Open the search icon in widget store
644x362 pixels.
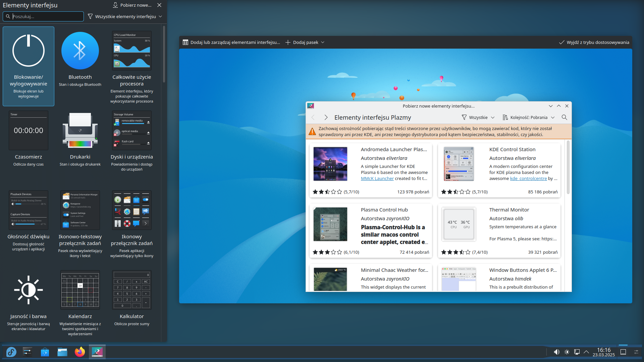coord(564,117)
